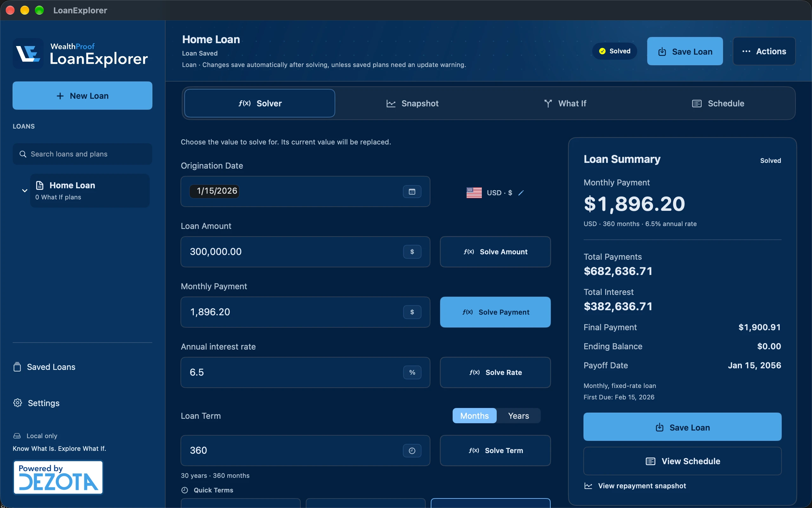Image resolution: width=812 pixels, height=508 pixels.
Task: Select Home Loan in the loans list
Action: coord(90,190)
